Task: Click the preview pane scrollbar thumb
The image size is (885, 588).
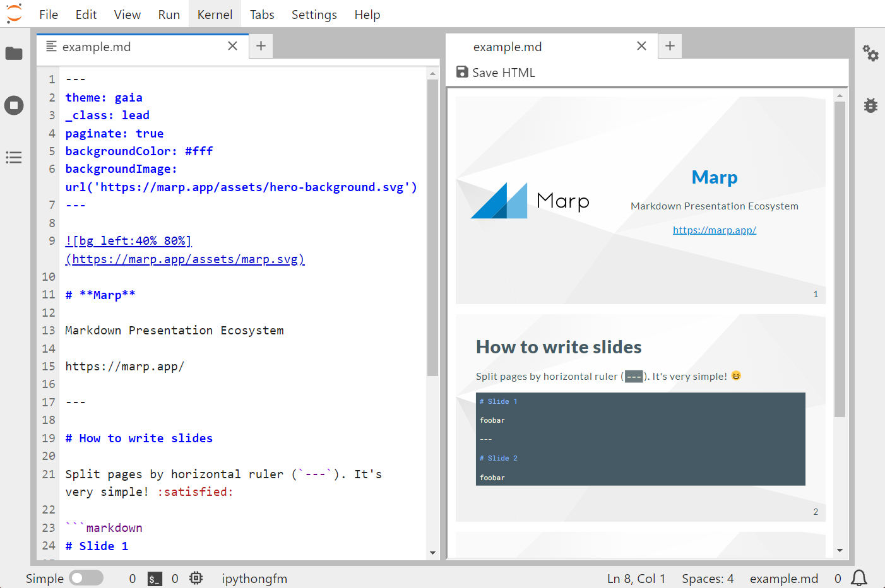Action: coord(840,259)
